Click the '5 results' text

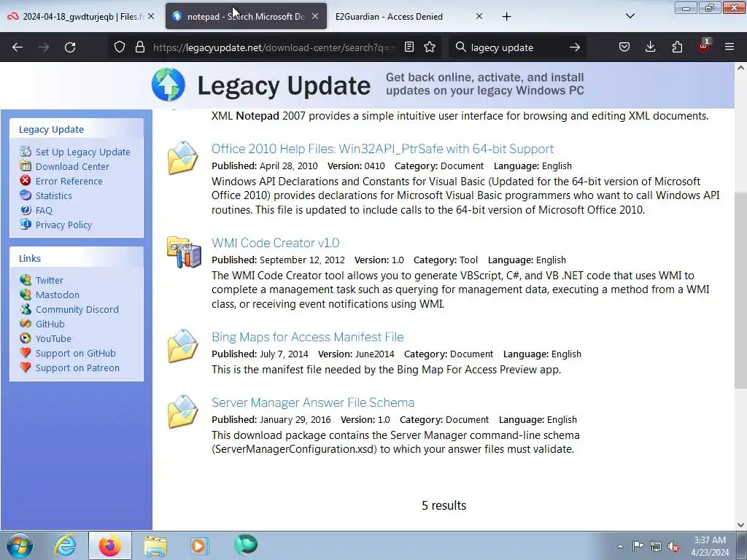coord(444,505)
